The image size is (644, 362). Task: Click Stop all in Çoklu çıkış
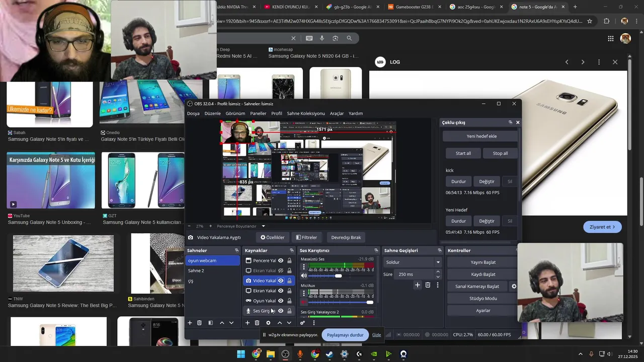(500, 153)
